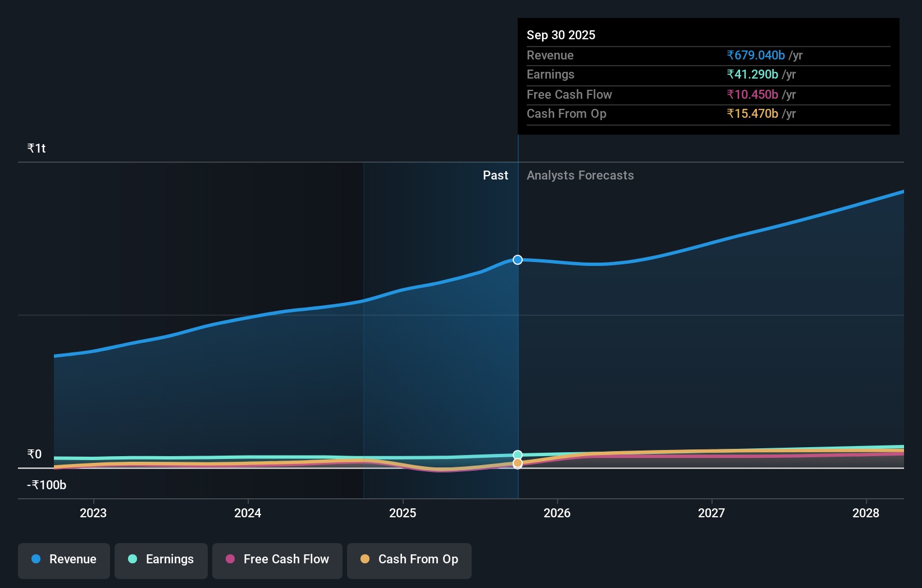Toggle the Earnings series visibility

tap(161, 559)
